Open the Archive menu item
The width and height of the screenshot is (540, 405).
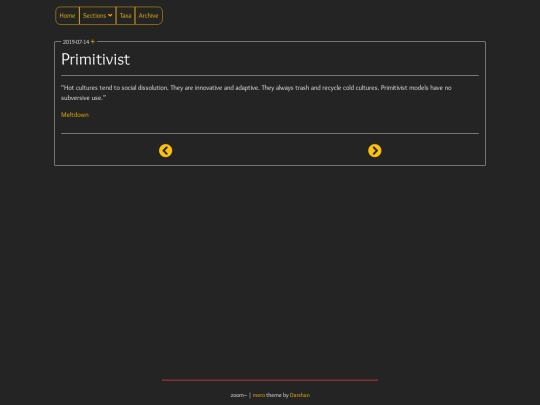148,15
